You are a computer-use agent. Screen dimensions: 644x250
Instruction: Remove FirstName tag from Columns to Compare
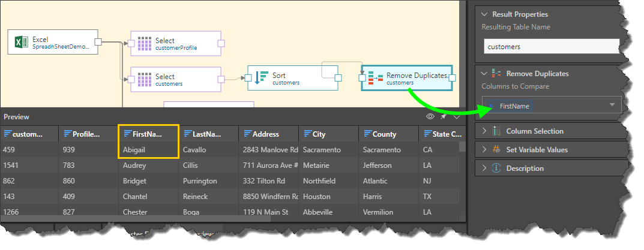click(492, 106)
